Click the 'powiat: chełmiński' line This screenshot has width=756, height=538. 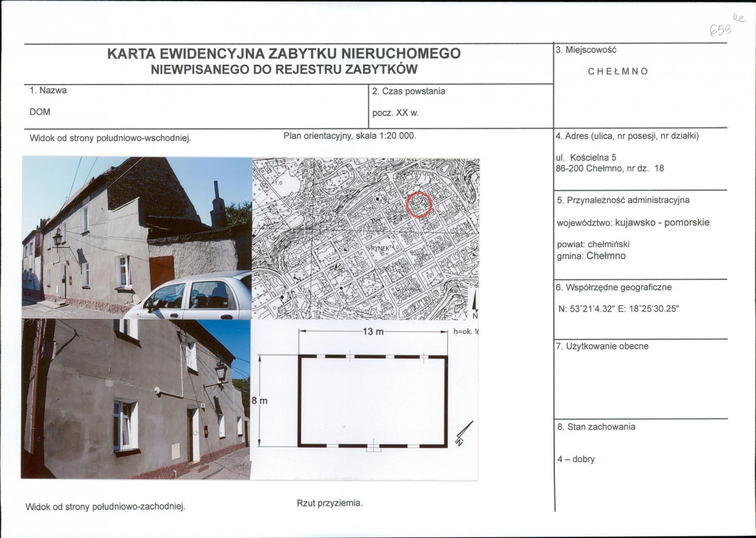pyautogui.click(x=593, y=244)
